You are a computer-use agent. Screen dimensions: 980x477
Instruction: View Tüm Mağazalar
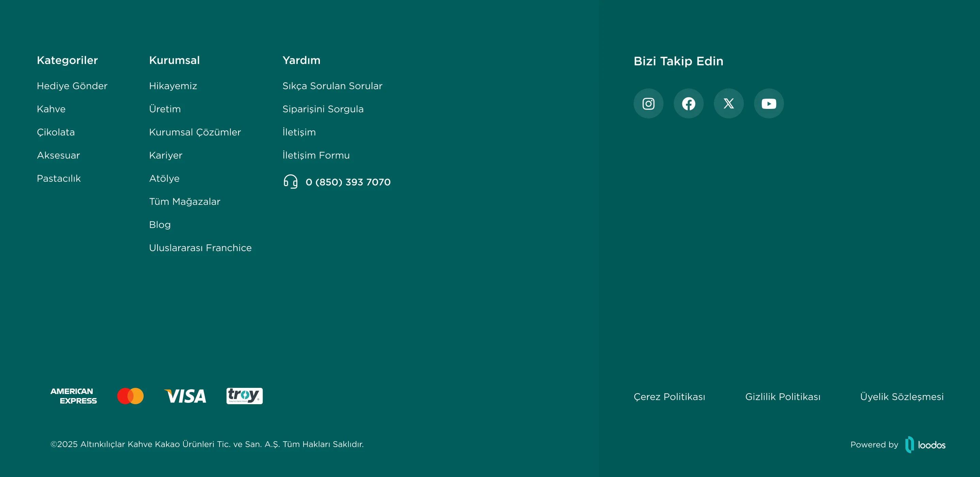coord(185,202)
